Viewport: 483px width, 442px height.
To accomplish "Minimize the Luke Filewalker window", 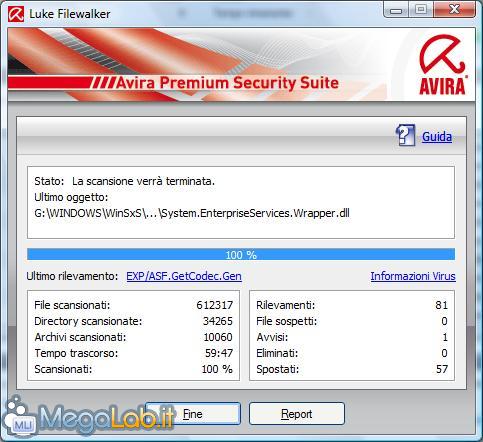I will pyautogui.click(x=396, y=10).
